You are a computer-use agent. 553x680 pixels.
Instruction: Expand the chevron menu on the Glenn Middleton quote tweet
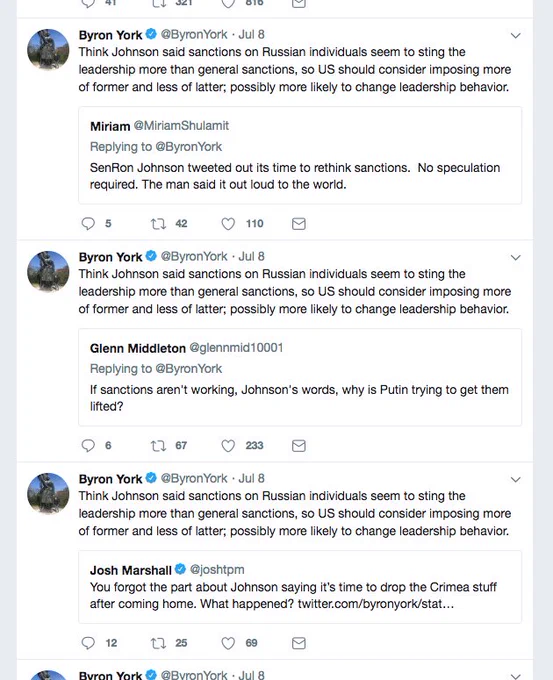[x=515, y=258]
